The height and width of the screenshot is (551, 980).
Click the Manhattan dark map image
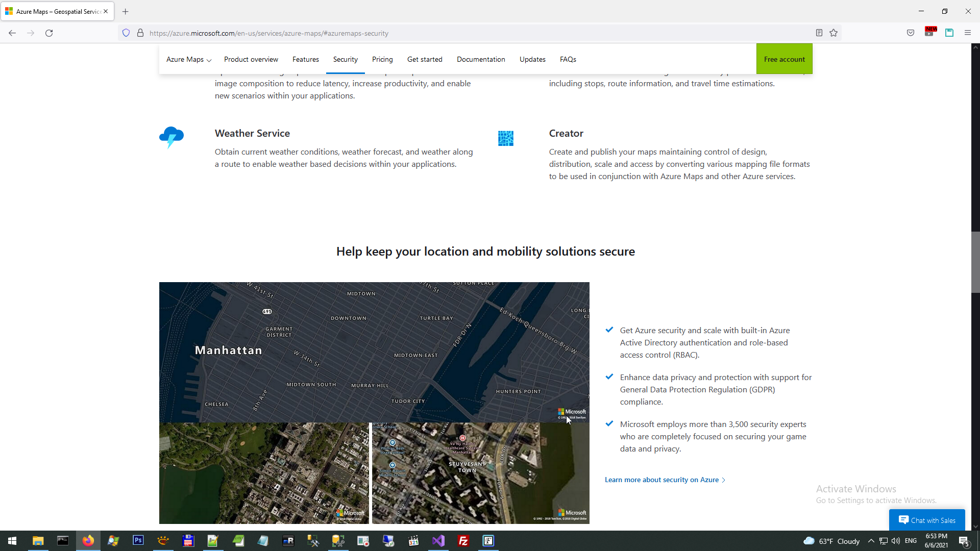click(x=374, y=352)
